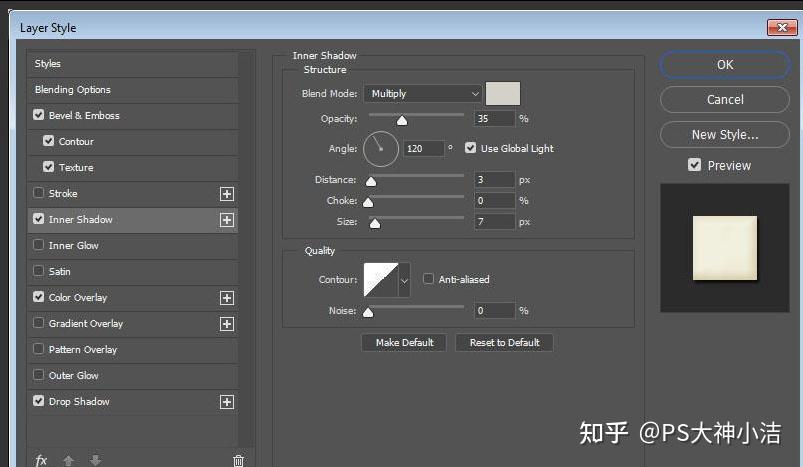This screenshot has height=467, width=803.
Task: Click Make Default button
Action: [x=404, y=343]
